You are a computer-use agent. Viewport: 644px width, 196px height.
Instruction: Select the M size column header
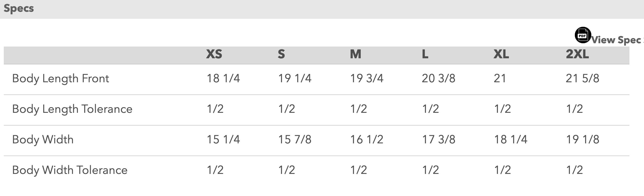(x=355, y=54)
